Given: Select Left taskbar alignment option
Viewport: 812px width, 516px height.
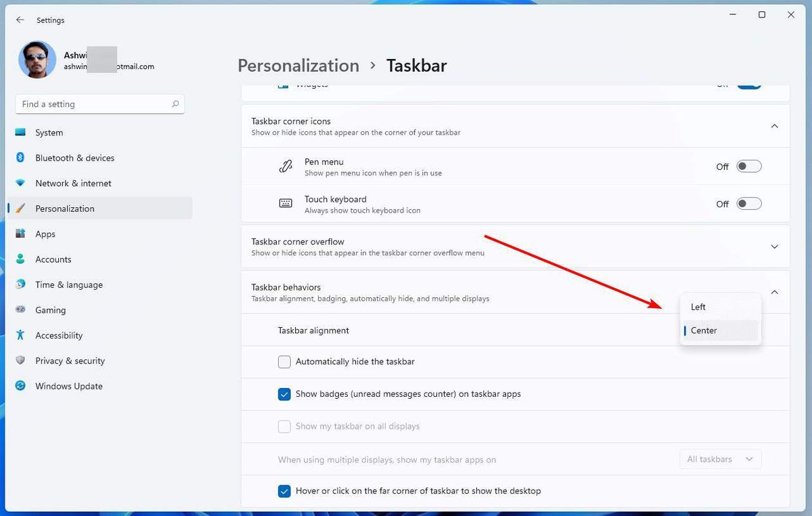Looking at the screenshot, I should (721, 307).
